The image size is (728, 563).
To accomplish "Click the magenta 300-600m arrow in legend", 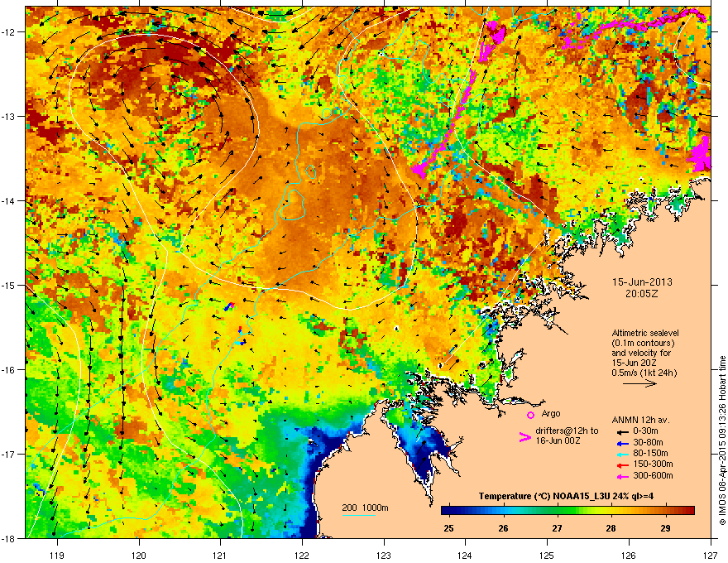I will 622,476.
